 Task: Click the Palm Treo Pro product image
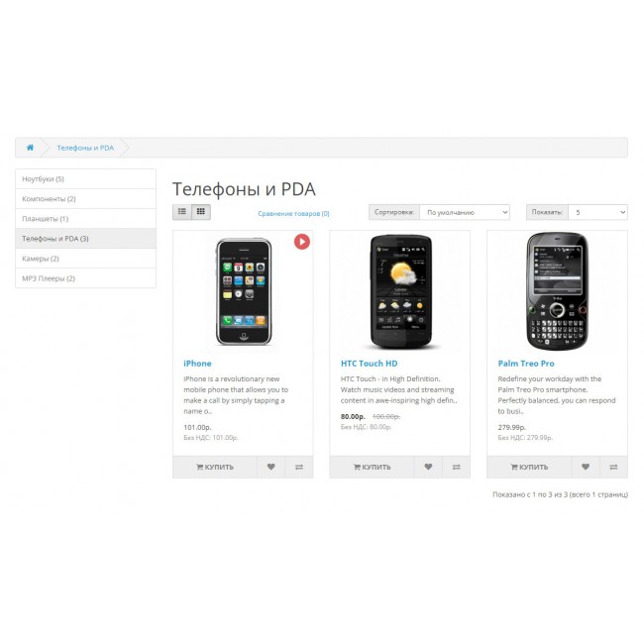(x=558, y=291)
